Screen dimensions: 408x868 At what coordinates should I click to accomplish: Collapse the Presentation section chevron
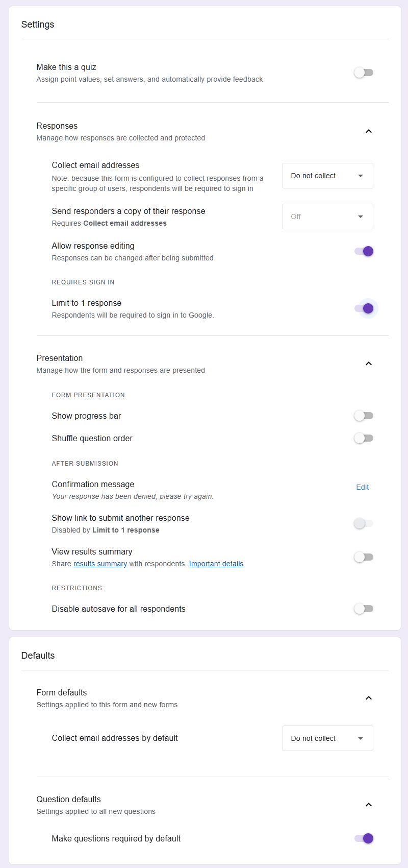(369, 364)
